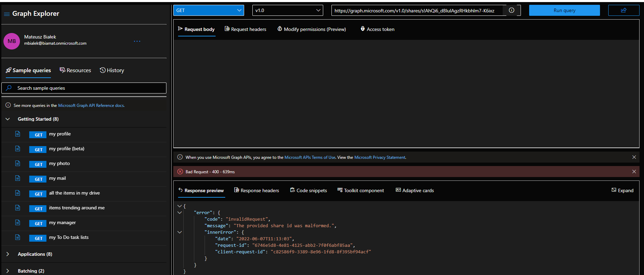Open Microsoft Graph API Reference docs link
This screenshot has height=275, width=644.
point(91,106)
